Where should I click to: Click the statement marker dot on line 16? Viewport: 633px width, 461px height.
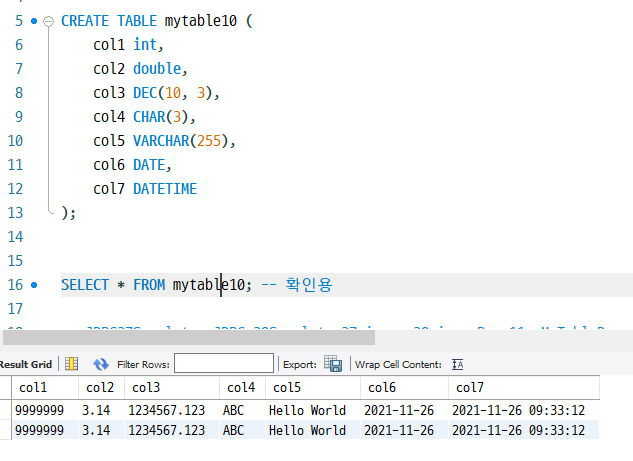pyautogui.click(x=34, y=285)
